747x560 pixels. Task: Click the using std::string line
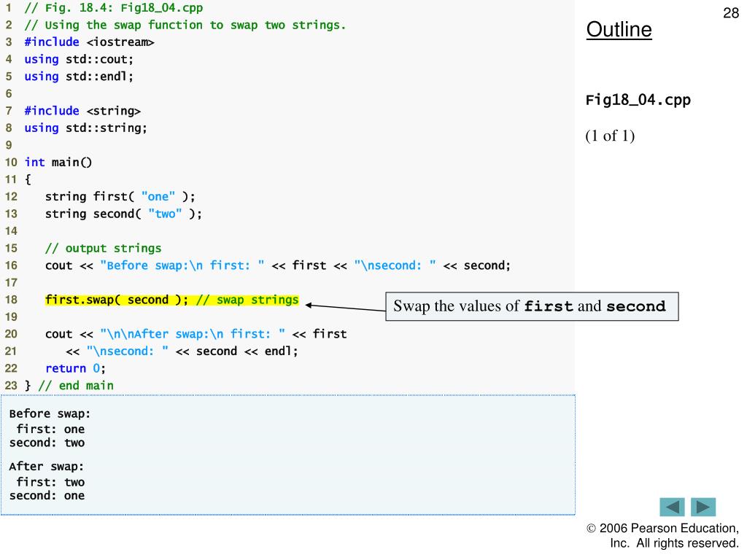tap(85, 128)
